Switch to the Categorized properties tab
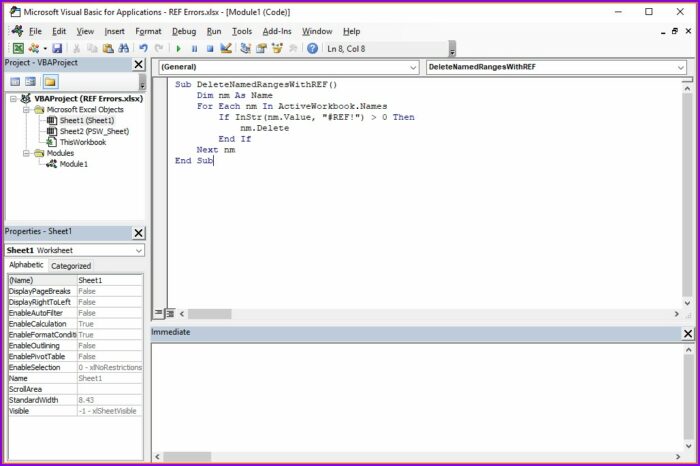This screenshot has width=700, height=466. pyautogui.click(x=71, y=266)
